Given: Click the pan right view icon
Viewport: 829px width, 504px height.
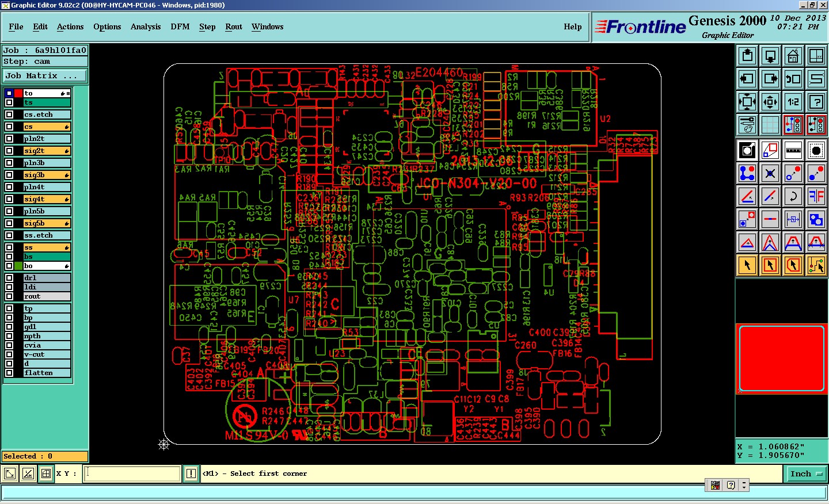Looking at the screenshot, I should pos(770,79).
